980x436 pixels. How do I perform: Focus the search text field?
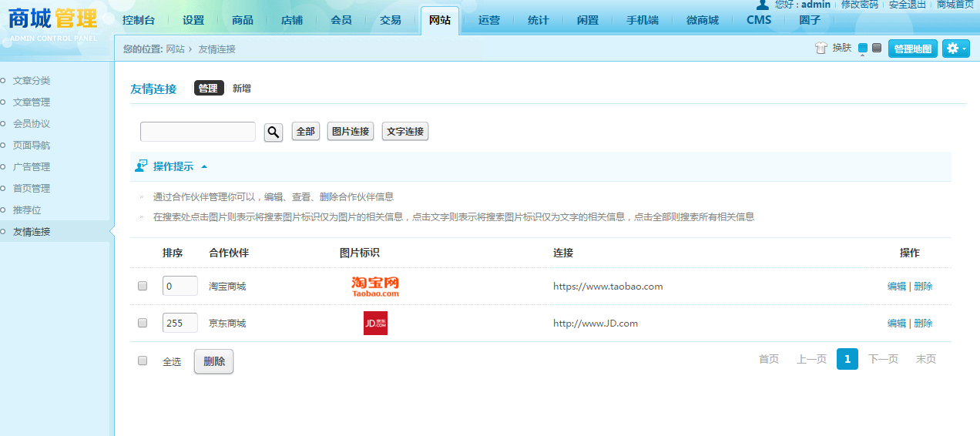198,132
